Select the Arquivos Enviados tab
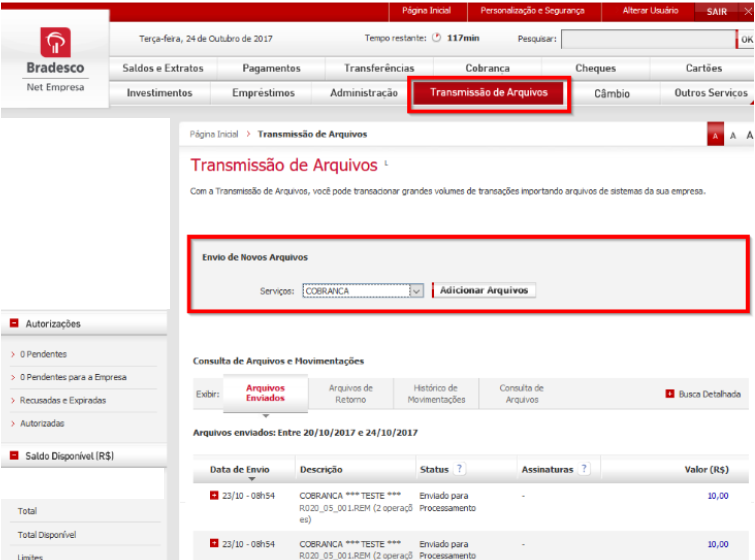Viewport: 755px width, 560px height. point(265,393)
